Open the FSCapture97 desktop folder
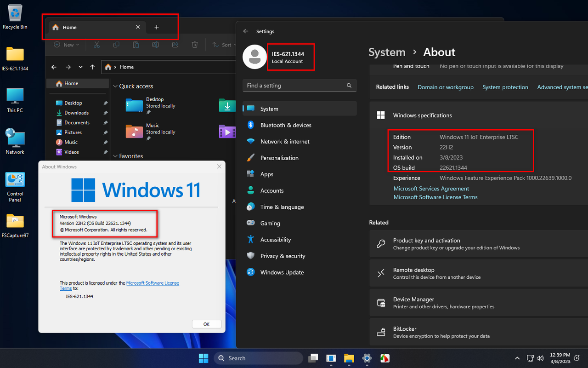Screen dimensions: 588x368 click(x=15, y=225)
